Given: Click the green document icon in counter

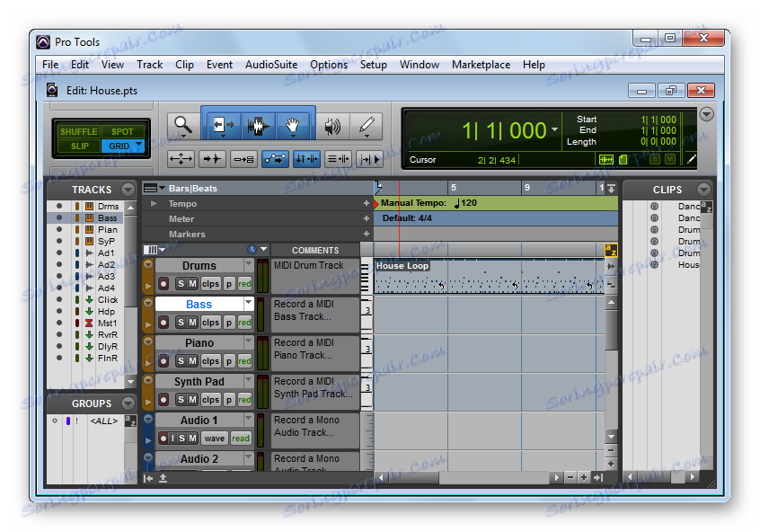Looking at the screenshot, I should click(x=623, y=159).
